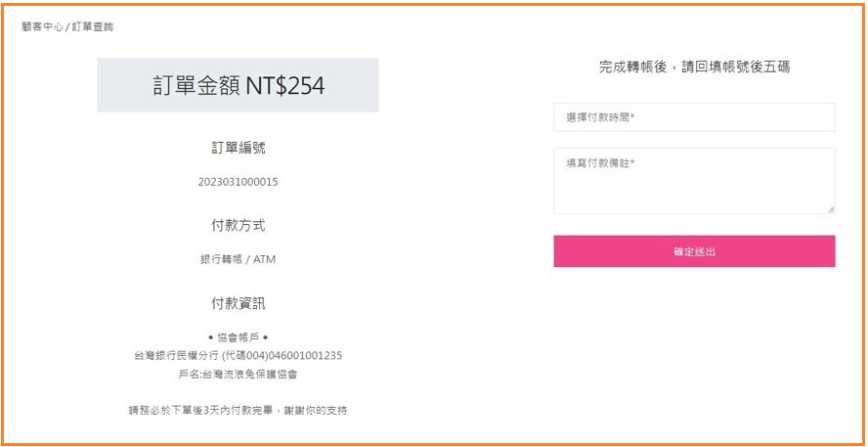Click the 協會帳戶 label text
Viewport: 868px width, 447px height.
[238, 337]
